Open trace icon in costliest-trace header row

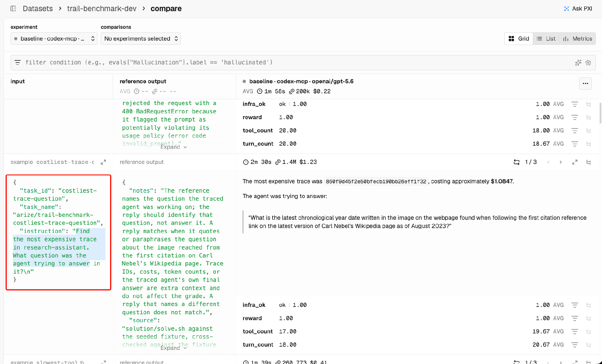tap(589, 162)
